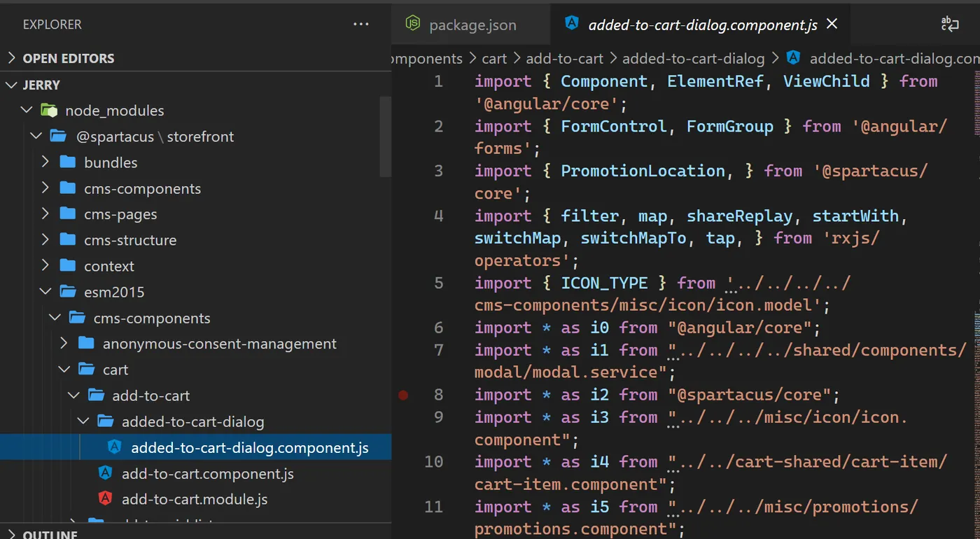Click 'i4' identifier on line 10

[x=600, y=462]
